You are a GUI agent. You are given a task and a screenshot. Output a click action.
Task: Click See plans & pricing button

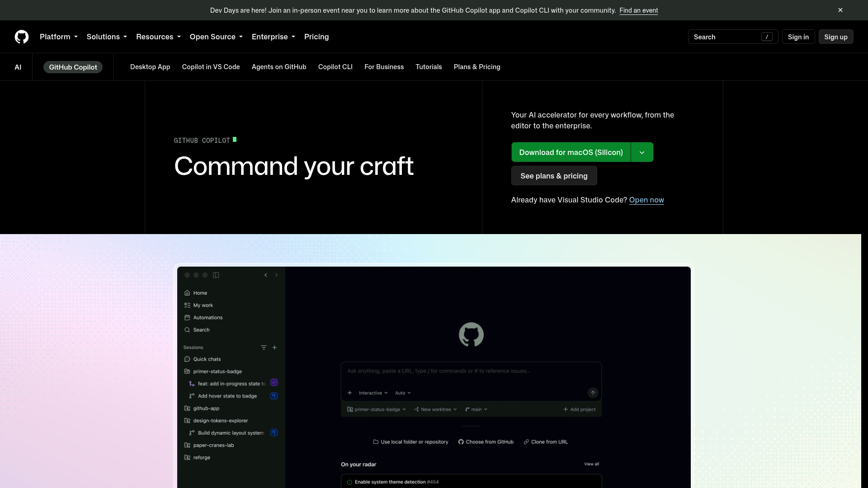click(554, 176)
